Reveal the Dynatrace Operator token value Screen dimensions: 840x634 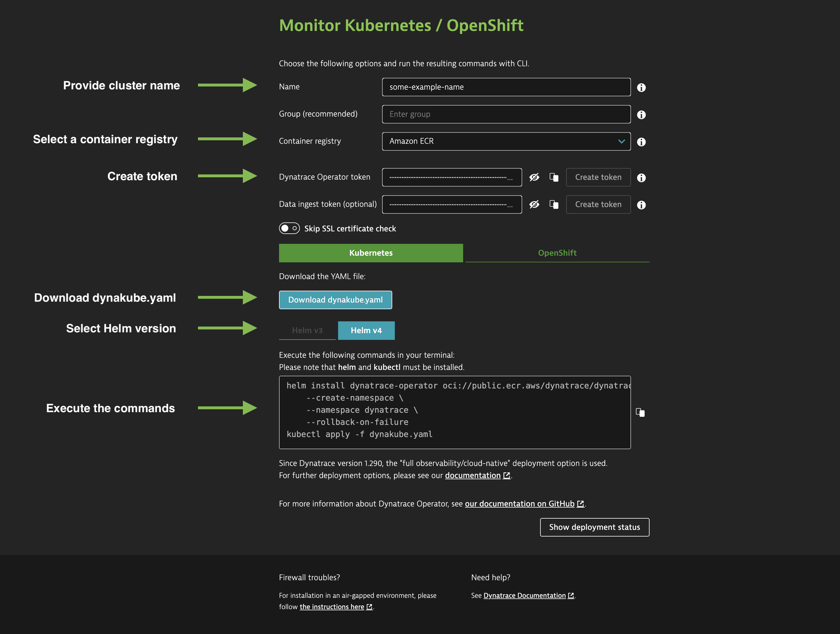pyautogui.click(x=534, y=177)
